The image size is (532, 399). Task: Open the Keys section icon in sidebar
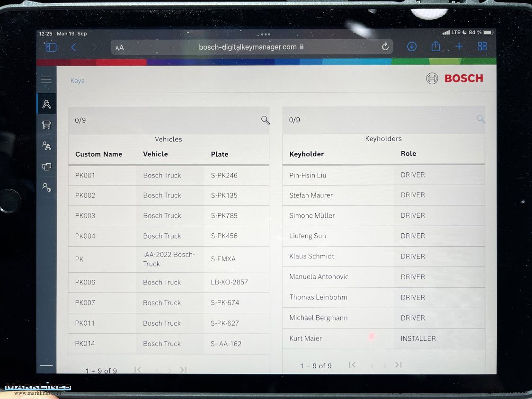46,104
